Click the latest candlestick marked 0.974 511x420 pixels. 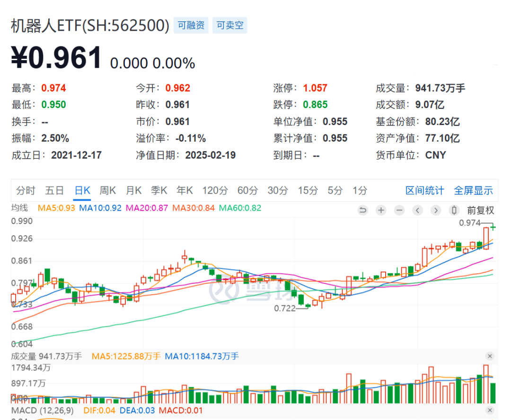(493, 228)
